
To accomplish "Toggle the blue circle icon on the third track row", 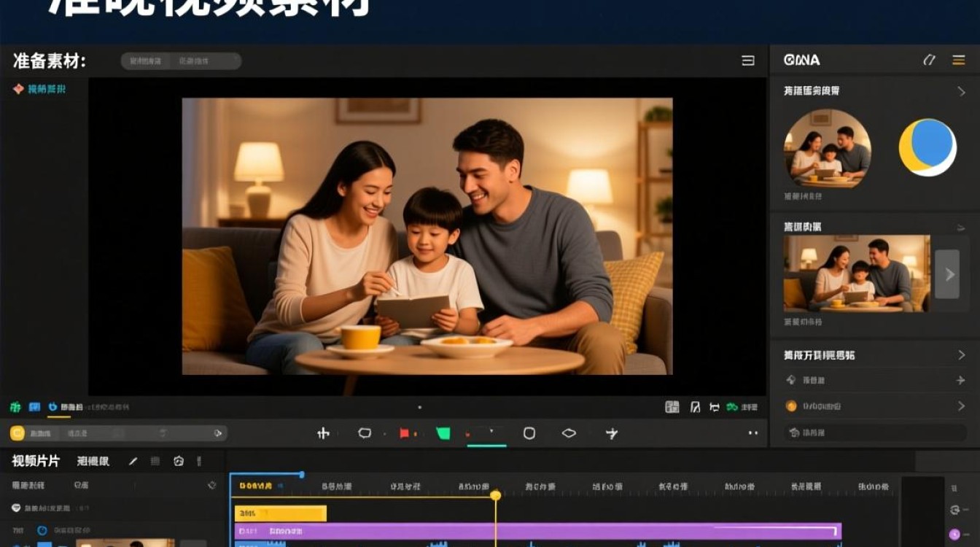I will pos(42,531).
